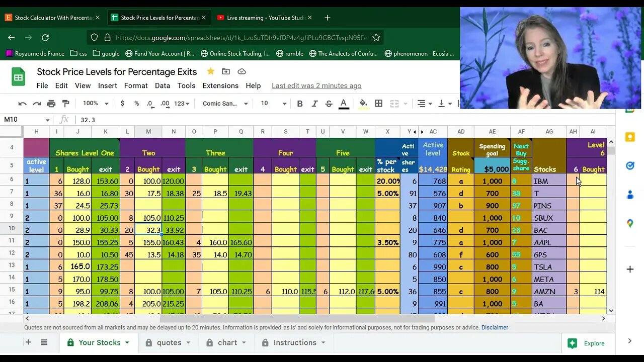Open the zoom 100% dropdown
The height and width of the screenshot is (362, 644).
tap(96, 104)
